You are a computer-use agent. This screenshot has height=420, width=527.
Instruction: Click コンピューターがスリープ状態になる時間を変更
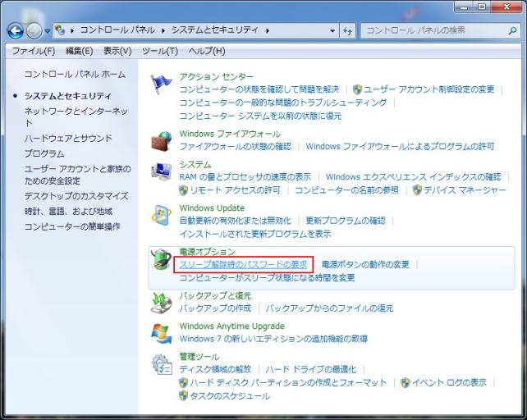pos(267,278)
